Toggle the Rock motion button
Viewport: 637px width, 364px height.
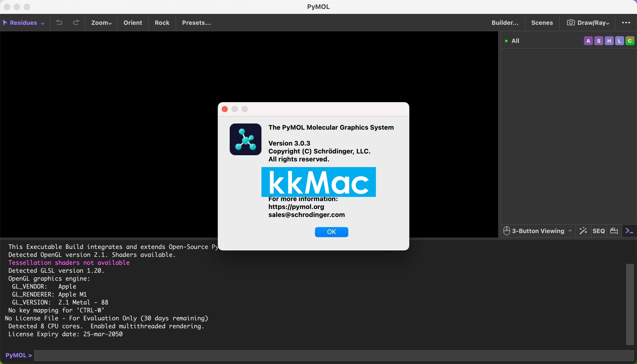(x=162, y=23)
